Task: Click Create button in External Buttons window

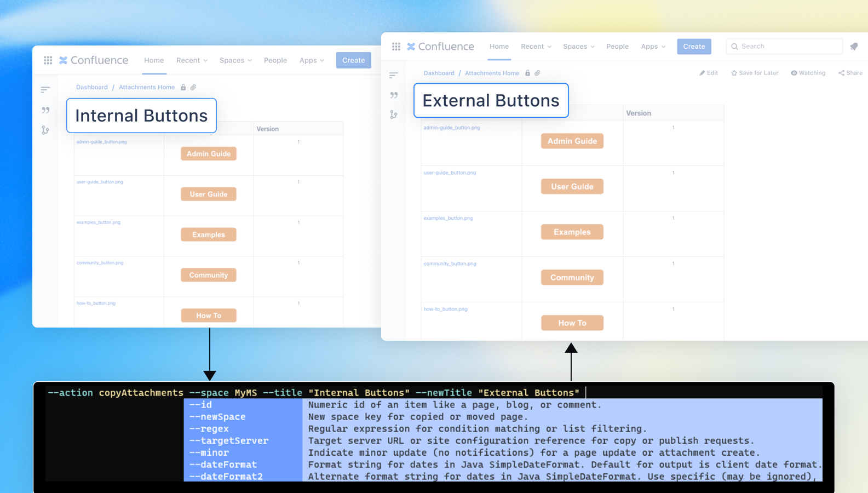Action: pyautogui.click(x=694, y=47)
